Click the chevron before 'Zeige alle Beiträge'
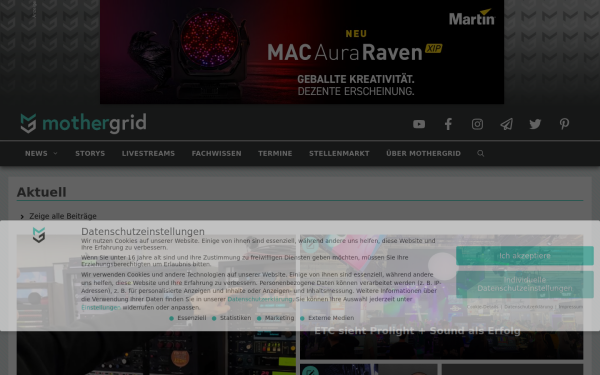Image resolution: width=600 pixels, height=375 pixels. coord(22,217)
